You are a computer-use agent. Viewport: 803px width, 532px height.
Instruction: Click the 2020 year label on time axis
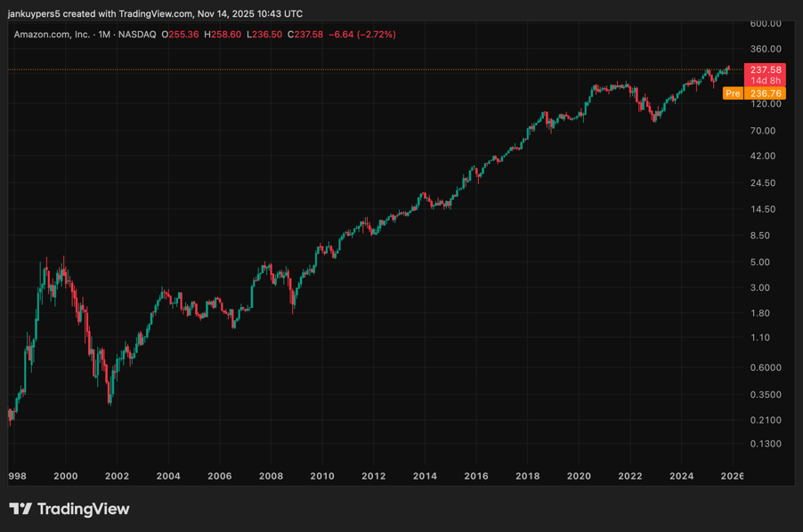click(x=579, y=476)
